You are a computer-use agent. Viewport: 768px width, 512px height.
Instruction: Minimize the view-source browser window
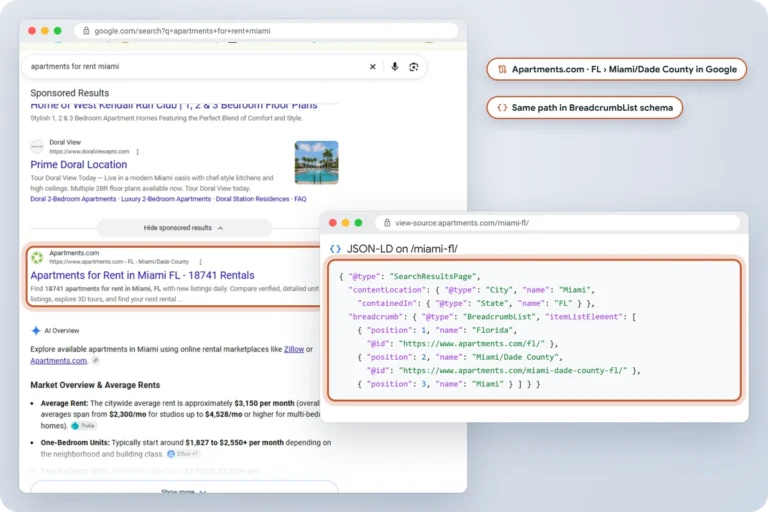click(x=345, y=223)
